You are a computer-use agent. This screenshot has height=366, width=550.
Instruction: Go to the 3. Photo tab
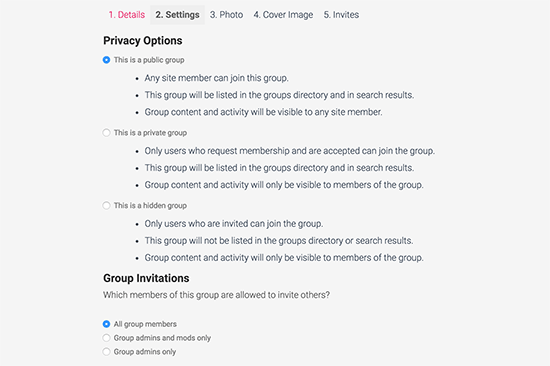tap(227, 15)
